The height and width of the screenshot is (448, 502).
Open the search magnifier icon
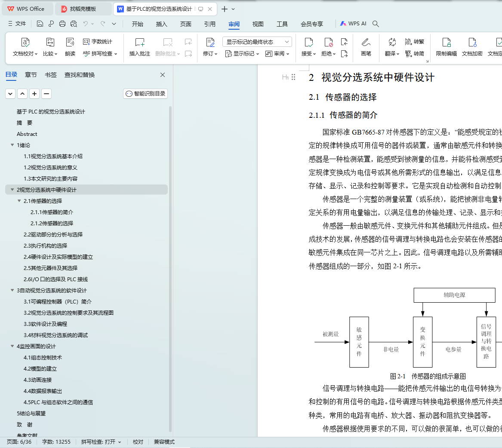click(x=376, y=24)
